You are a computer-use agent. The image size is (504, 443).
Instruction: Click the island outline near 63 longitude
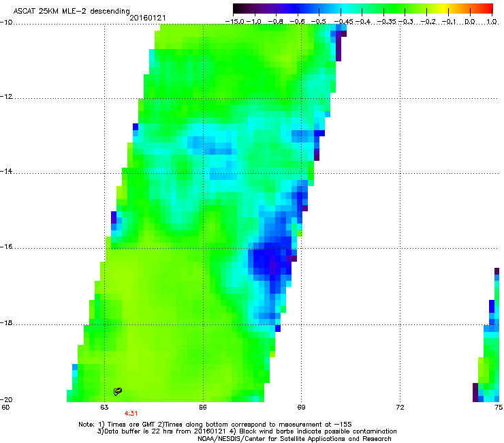(118, 391)
